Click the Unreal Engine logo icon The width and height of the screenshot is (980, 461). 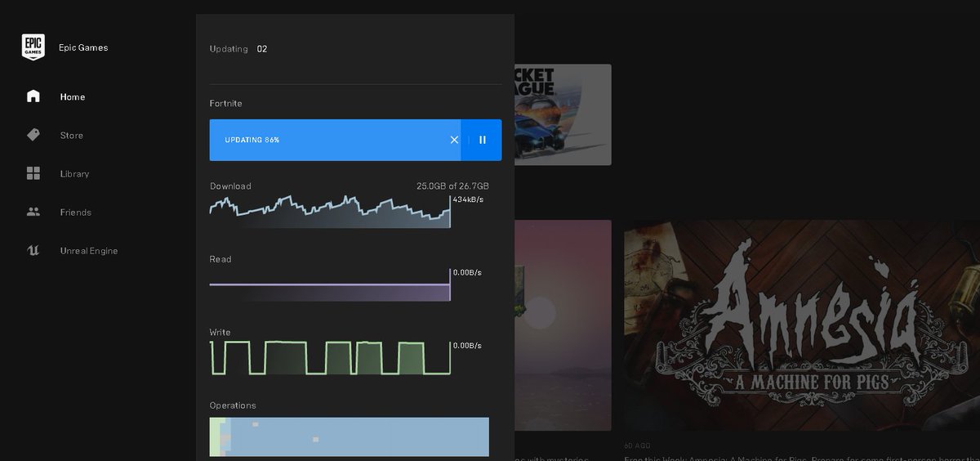point(33,250)
